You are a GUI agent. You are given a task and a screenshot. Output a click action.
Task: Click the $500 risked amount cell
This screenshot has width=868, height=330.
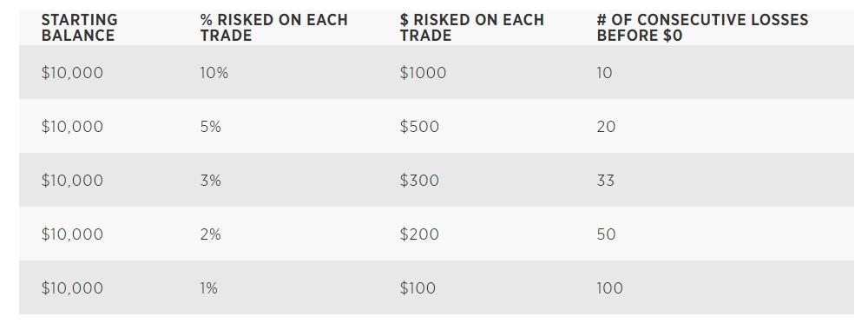pos(419,127)
